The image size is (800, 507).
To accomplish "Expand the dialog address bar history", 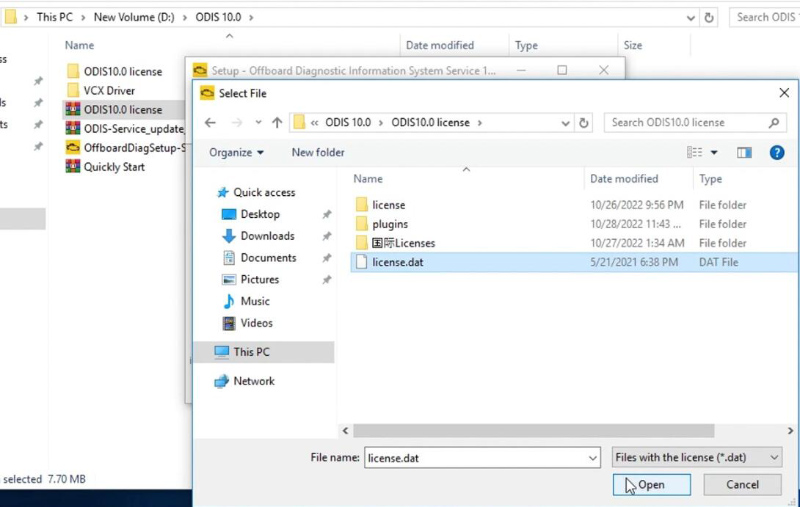I will pos(565,123).
